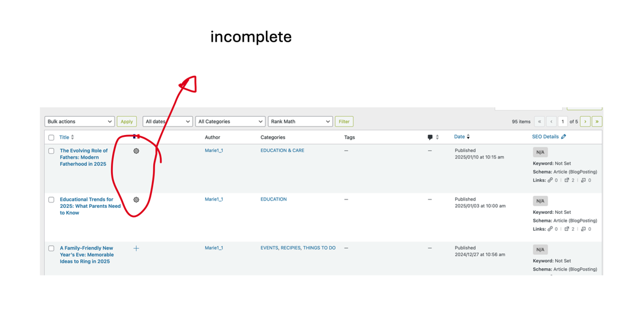The height and width of the screenshot is (323, 644).
Task: Click the flag icon in the column header
Action: (x=136, y=136)
